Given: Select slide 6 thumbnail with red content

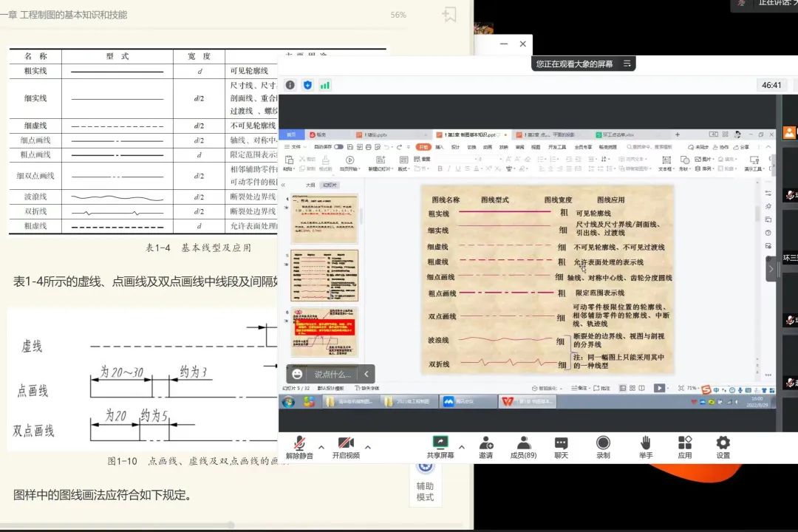Looking at the screenshot, I should [x=324, y=332].
